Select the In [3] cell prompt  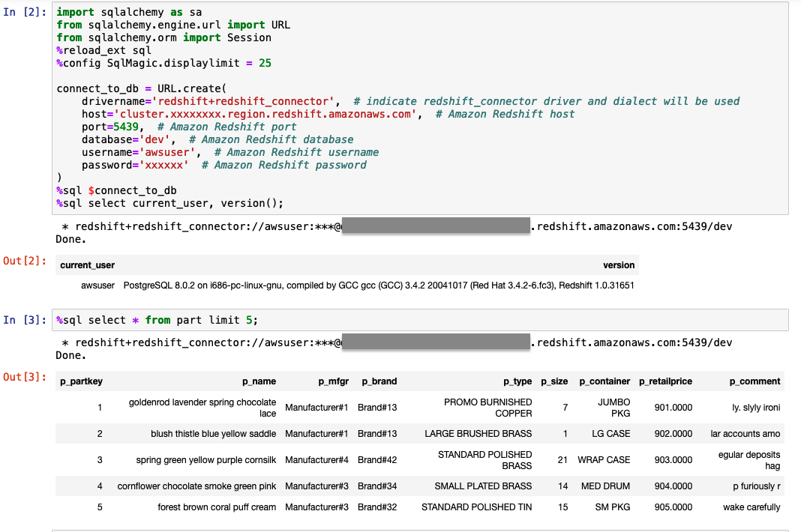click(25, 320)
